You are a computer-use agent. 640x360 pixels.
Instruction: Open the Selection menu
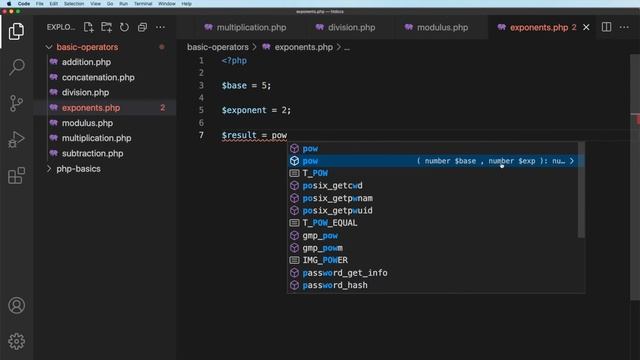coord(74,4)
